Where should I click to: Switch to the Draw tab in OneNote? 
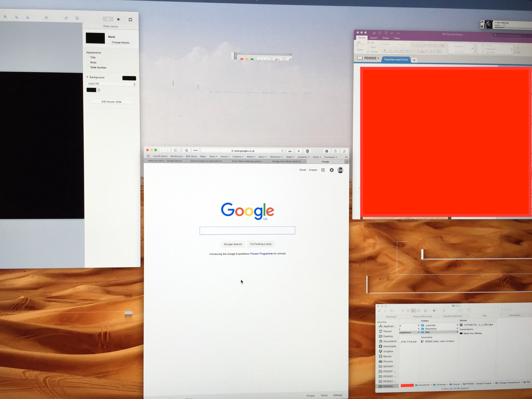(x=386, y=38)
